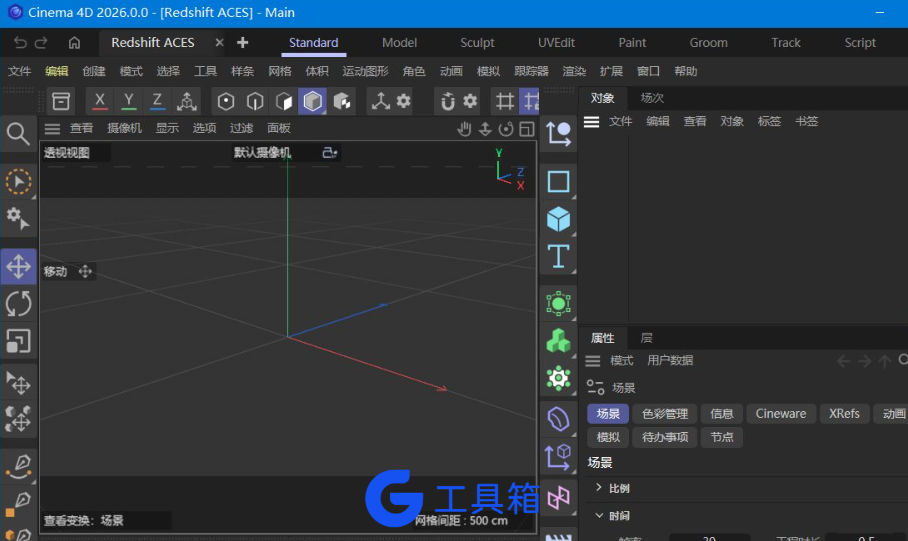Screen dimensions: 908x541
Task: Add a Null coordinate object icon
Action: point(558,133)
